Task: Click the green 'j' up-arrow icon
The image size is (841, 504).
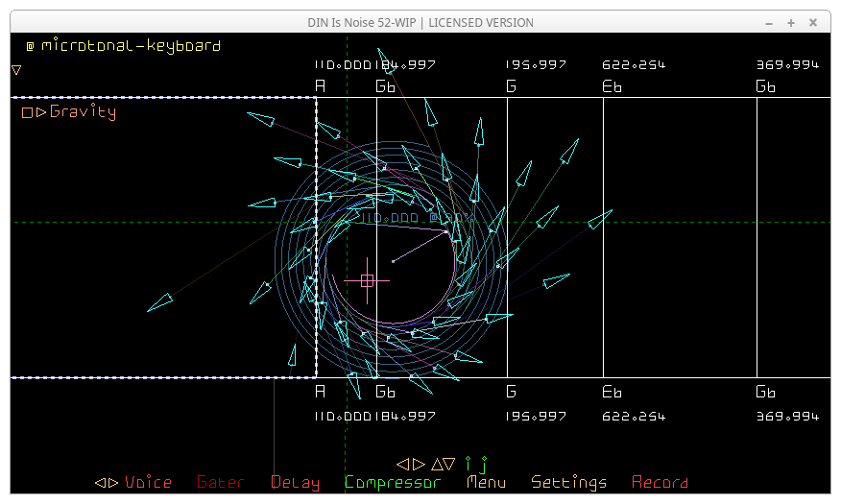Action: pos(485,465)
